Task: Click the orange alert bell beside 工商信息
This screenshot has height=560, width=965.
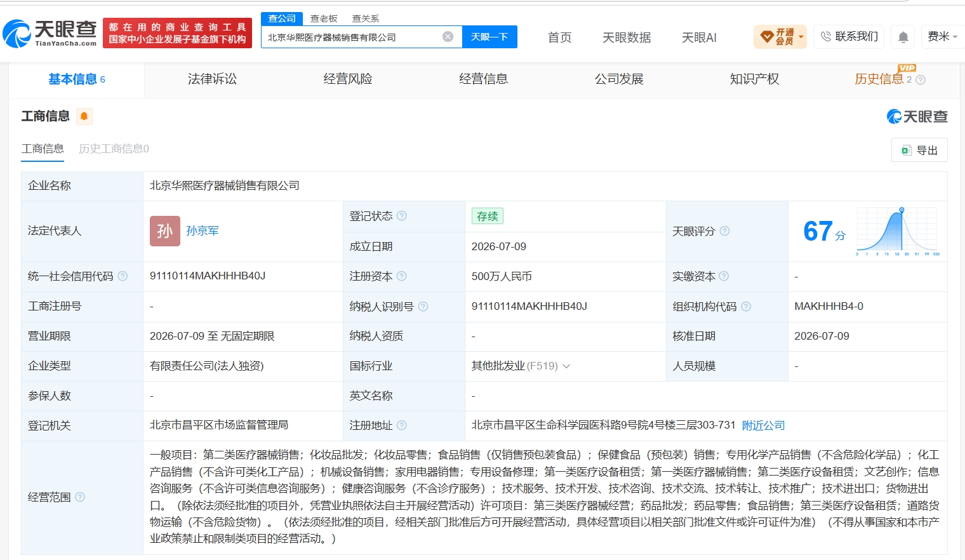Action: 84,116
